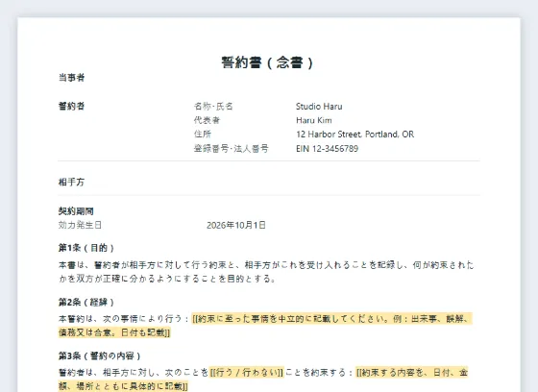Click the 名称·氏名 field label

(x=213, y=107)
